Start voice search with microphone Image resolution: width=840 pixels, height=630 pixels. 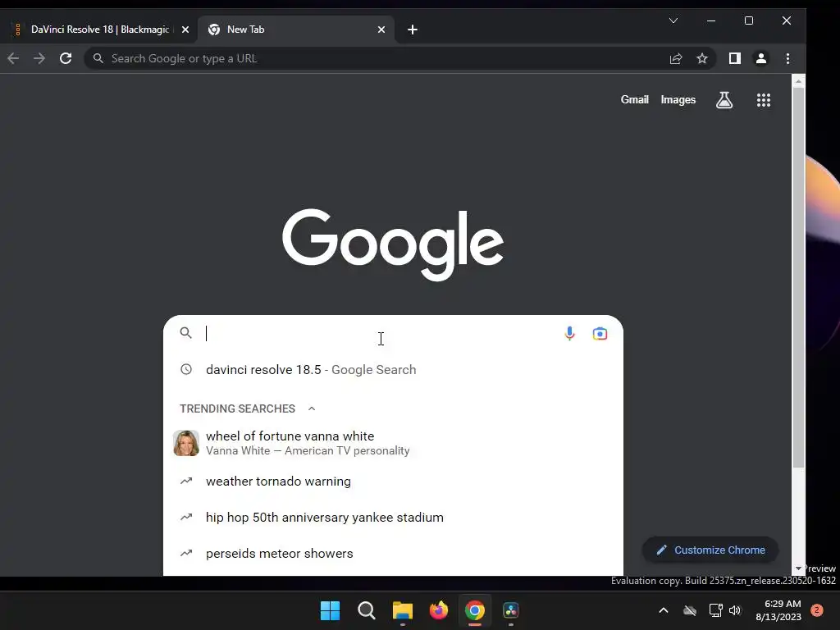569,333
